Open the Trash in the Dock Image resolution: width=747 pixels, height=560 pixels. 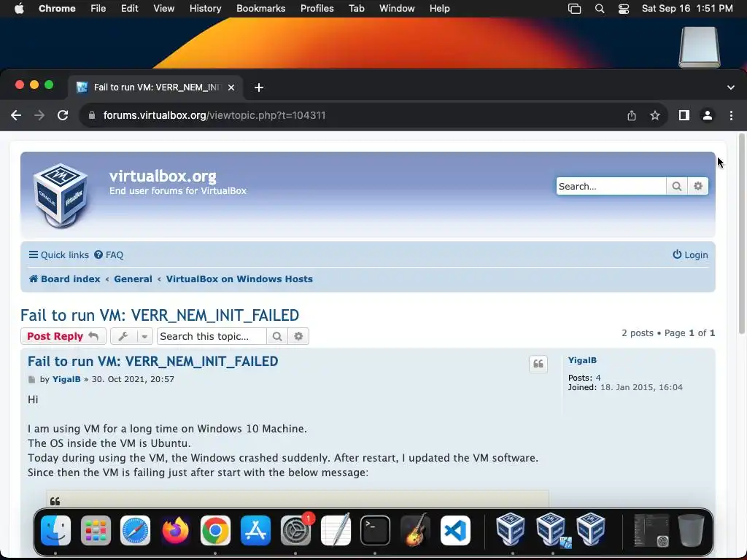pos(692,531)
